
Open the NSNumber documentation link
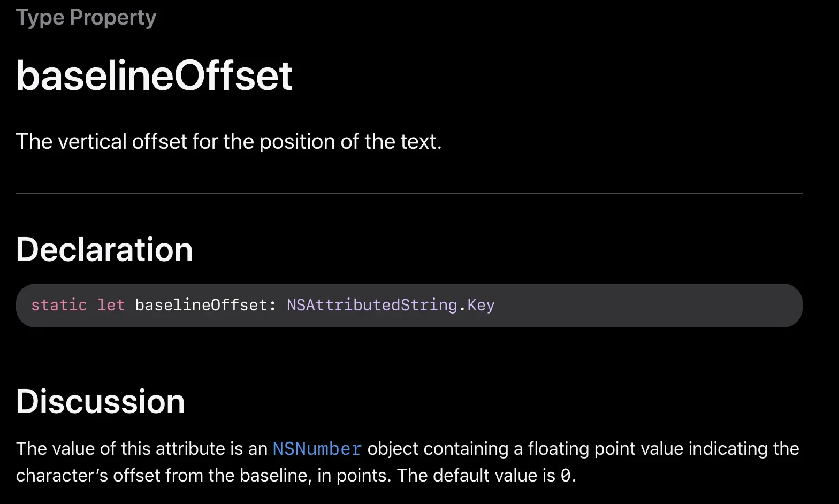(x=317, y=448)
